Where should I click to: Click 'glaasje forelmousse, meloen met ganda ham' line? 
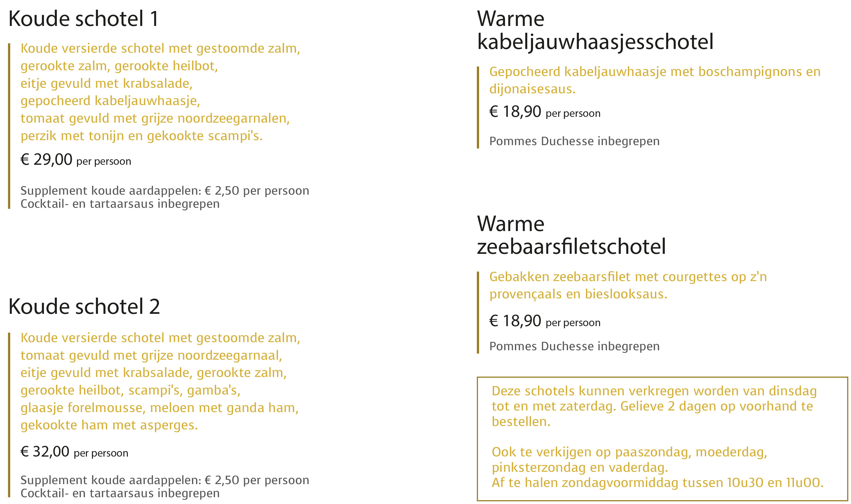click(160, 408)
